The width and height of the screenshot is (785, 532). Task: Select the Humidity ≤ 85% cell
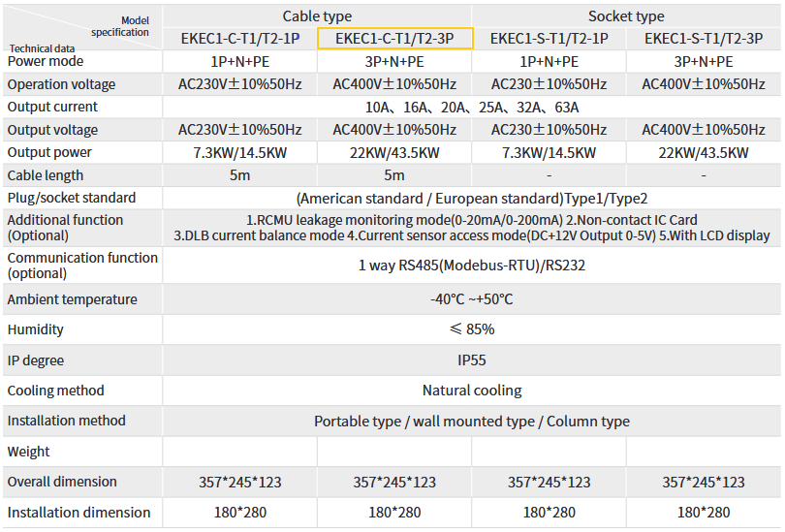tap(472, 329)
